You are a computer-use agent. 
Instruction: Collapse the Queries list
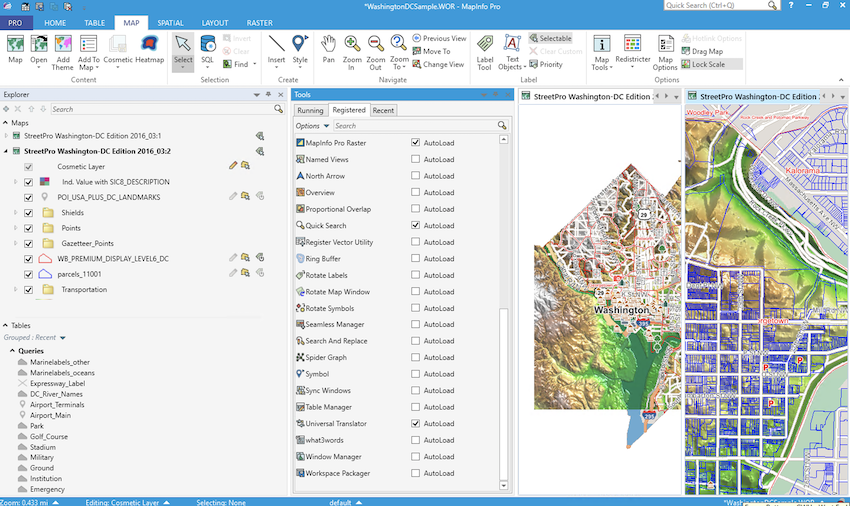(x=12, y=351)
